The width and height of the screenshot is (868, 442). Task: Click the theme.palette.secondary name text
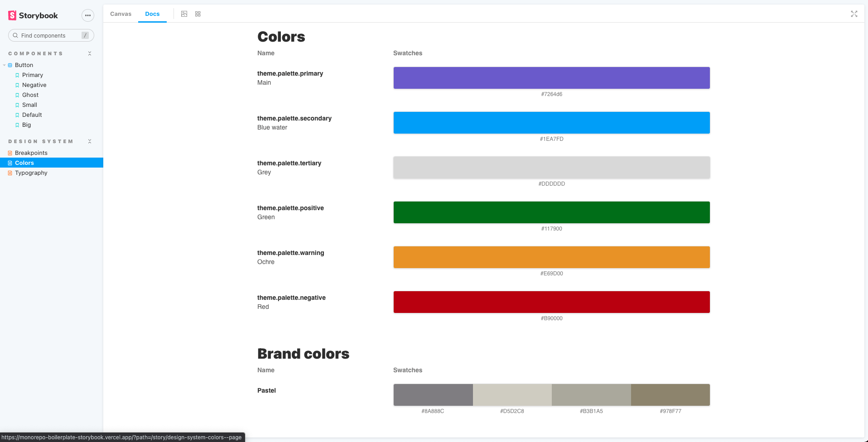[x=294, y=118]
